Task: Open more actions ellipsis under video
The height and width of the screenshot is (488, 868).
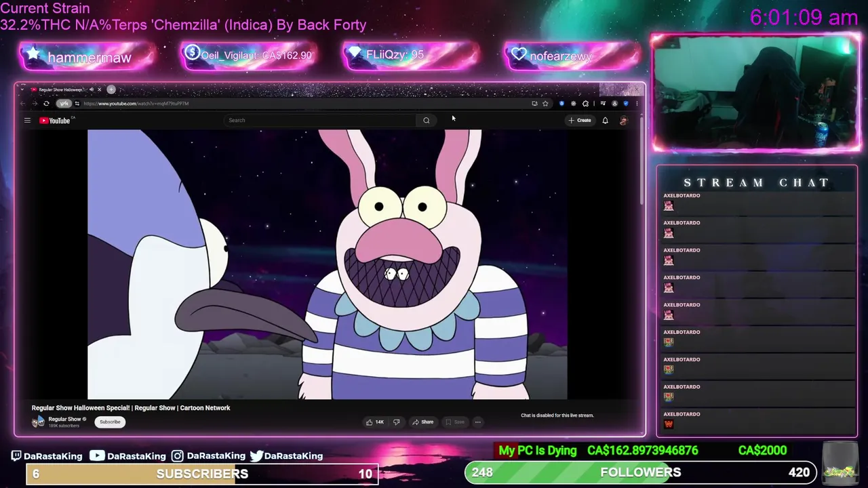Action: pos(477,422)
